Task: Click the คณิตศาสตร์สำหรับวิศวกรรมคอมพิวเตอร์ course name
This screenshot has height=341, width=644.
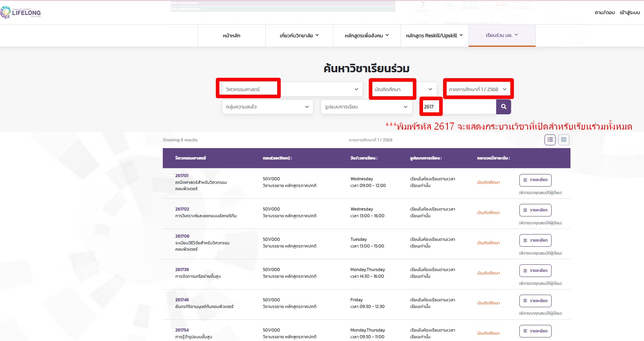Action: point(201,185)
